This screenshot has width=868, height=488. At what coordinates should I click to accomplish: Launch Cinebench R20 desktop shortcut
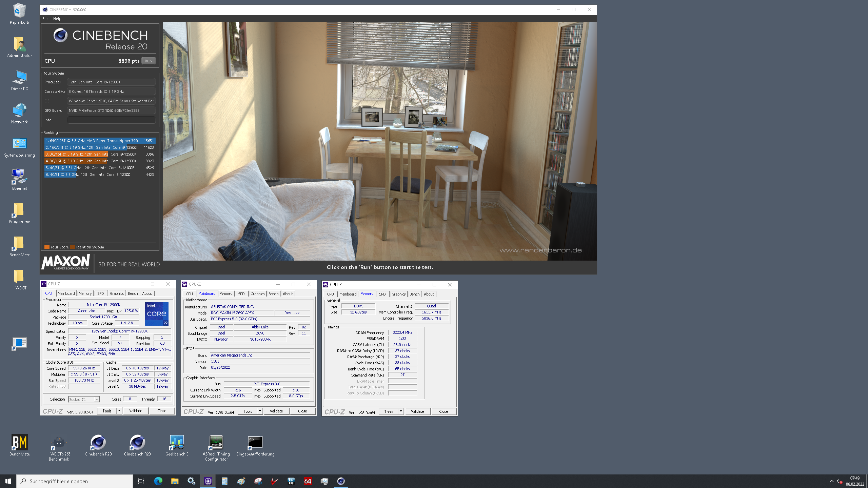pyautogui.click(x=98, y=445)
